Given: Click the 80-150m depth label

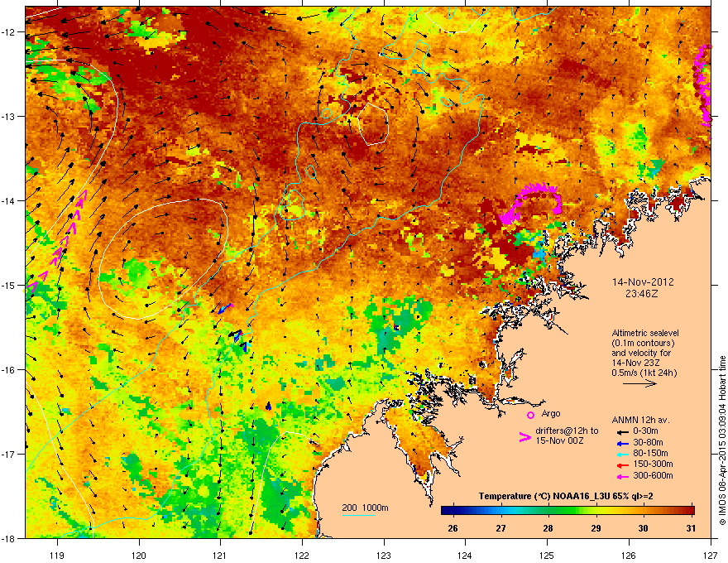Looking at the screenshot, I should point(650,453).
